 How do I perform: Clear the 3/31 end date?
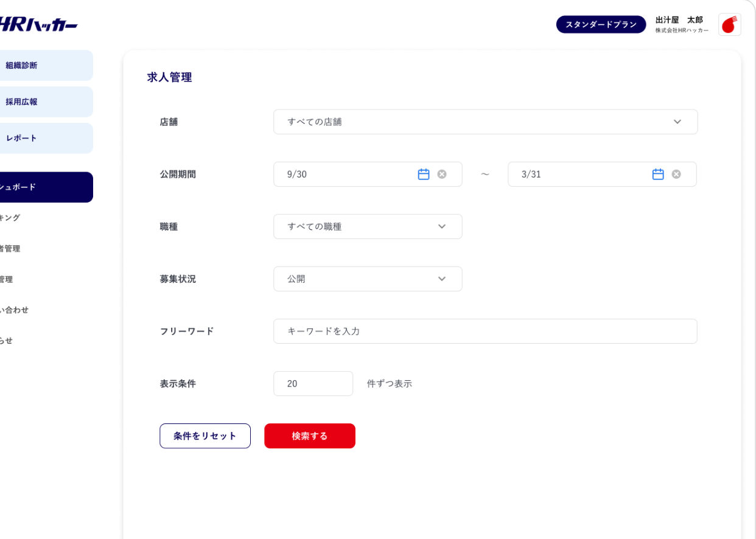[676, 175]
